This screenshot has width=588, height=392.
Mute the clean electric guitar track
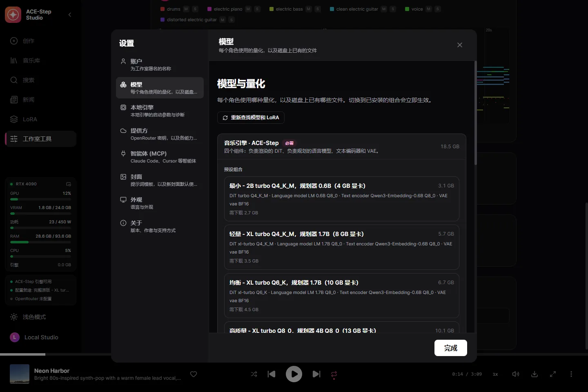coord(384,9)
